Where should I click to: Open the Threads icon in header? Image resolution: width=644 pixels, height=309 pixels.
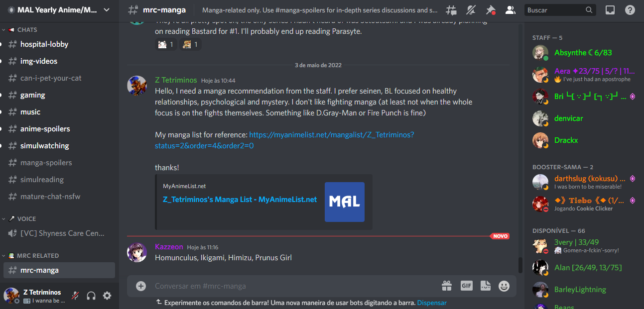[451, 10]
